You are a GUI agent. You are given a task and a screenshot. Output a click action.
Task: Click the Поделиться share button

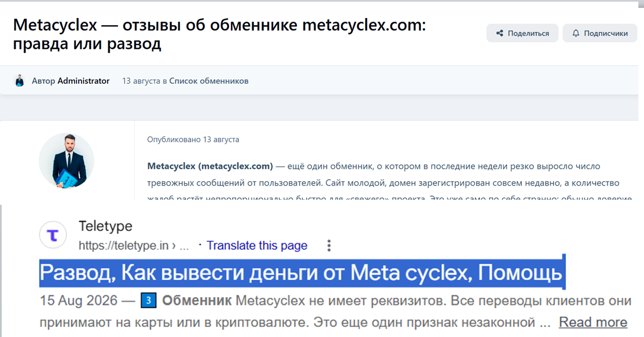click(x=522, y=33)
